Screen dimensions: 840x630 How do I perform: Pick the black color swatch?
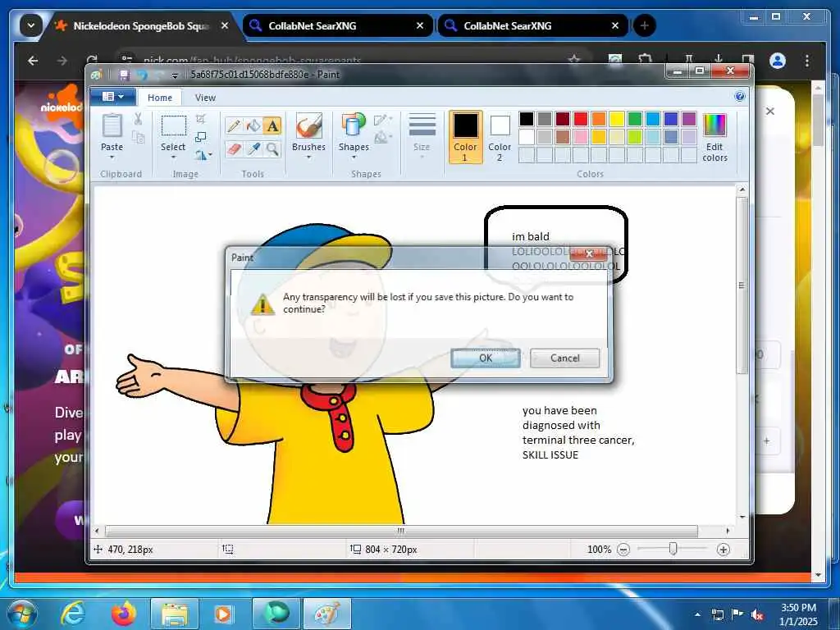click(527, 118)
